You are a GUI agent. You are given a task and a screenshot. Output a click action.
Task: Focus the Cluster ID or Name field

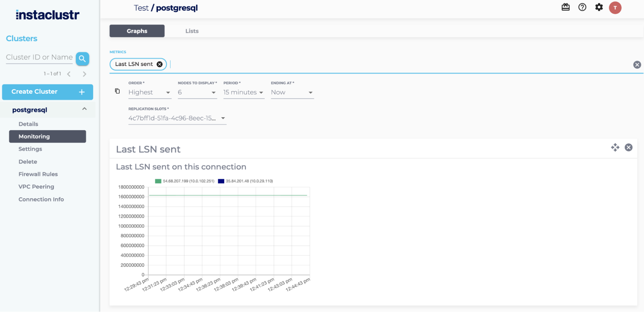click(x=39, y=57)
